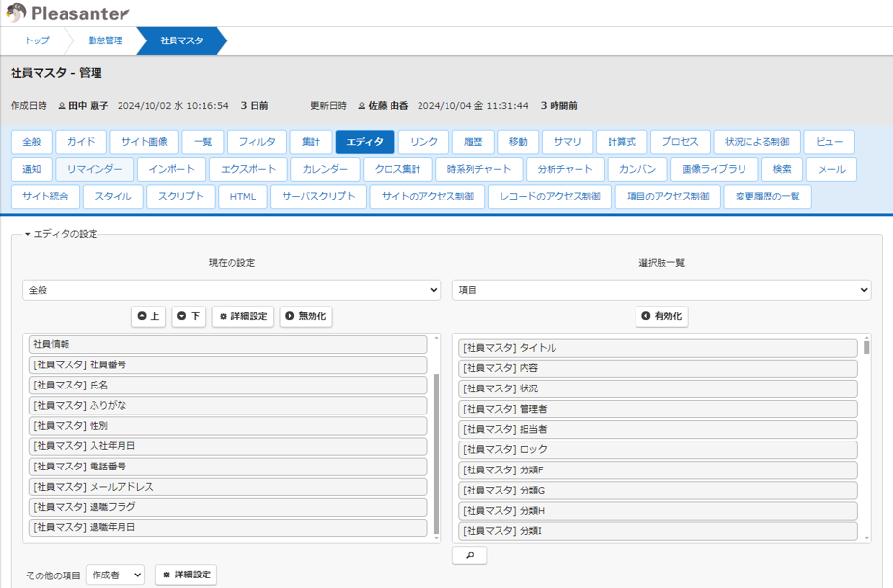Open the 作成者 dropdown for other items
The width and height of the screenshot is (893, 588).
click(x=115, y=575)
